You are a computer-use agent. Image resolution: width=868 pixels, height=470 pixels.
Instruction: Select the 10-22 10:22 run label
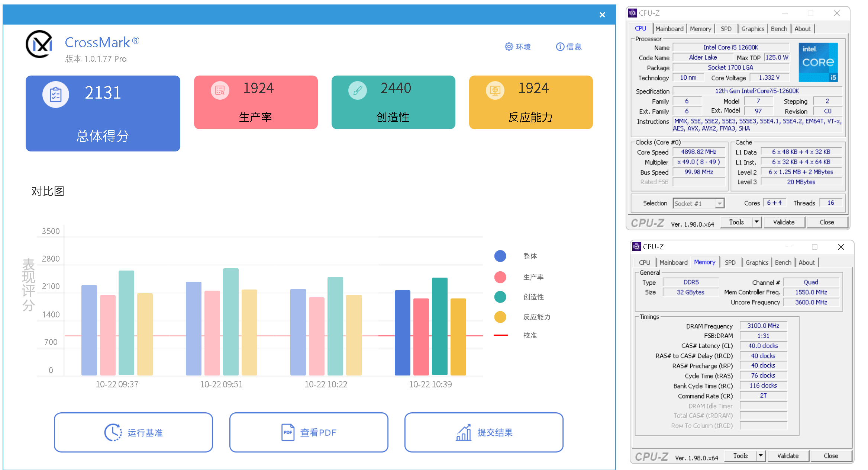[326, 384]
